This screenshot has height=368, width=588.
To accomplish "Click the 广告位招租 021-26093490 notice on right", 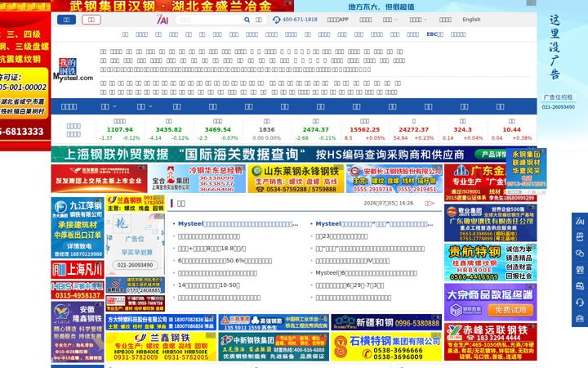I will coord(558,101).
